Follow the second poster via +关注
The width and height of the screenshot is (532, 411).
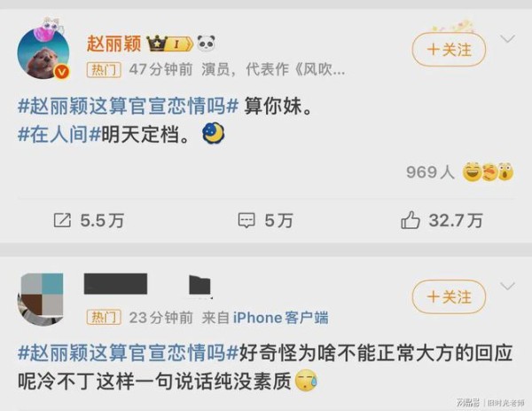click(449, 296)
